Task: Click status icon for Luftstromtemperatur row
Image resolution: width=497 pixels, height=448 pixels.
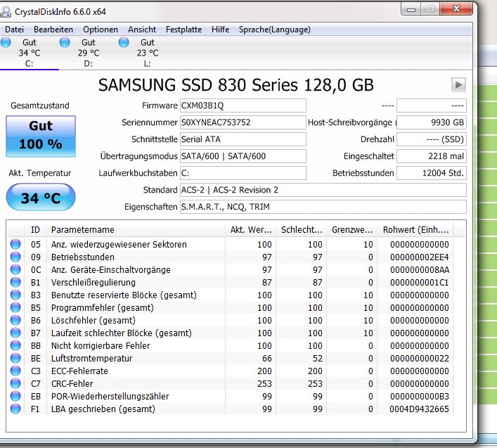Action: 15,358
